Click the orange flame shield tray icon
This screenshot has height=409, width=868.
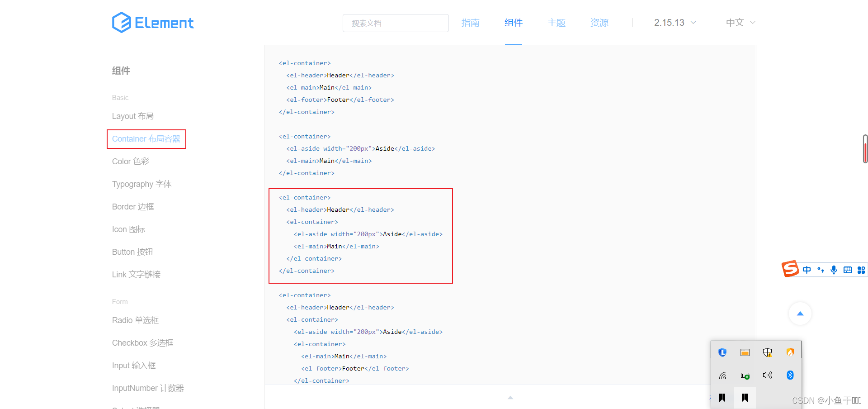(x=790, y=352)
